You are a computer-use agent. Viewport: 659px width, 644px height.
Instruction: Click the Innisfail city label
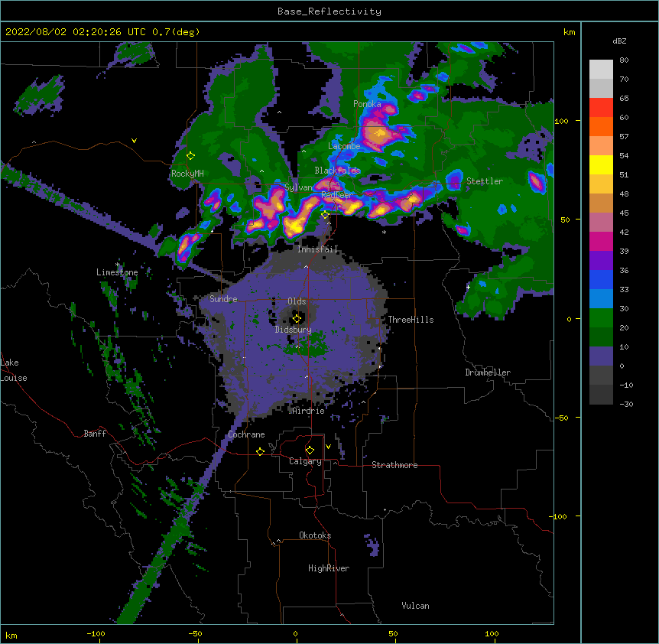pyautogui.click(x=318, y=249)
